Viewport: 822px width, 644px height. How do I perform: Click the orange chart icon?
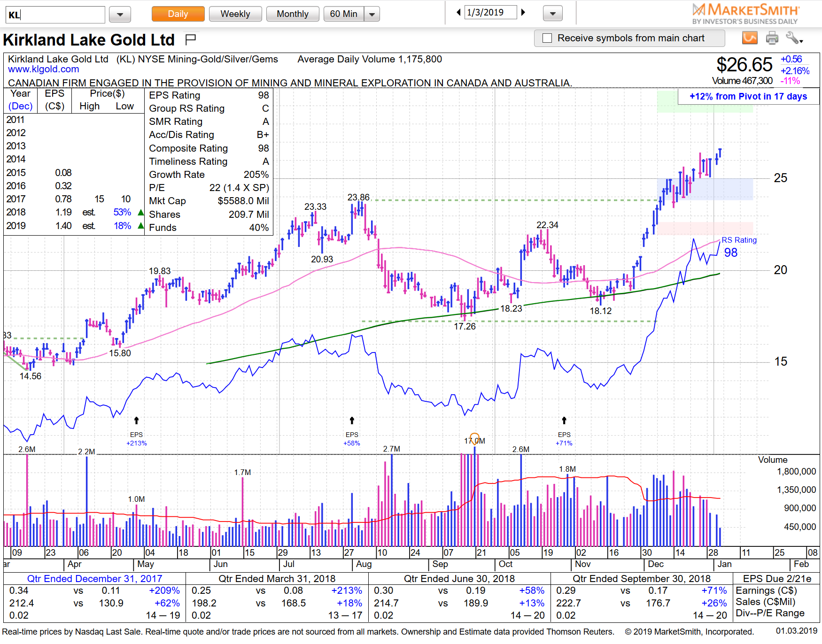750,38
